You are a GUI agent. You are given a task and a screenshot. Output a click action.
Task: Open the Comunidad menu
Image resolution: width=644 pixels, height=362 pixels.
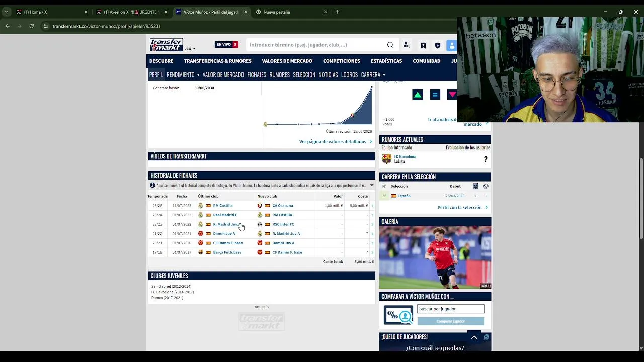(x=427, y=61)
